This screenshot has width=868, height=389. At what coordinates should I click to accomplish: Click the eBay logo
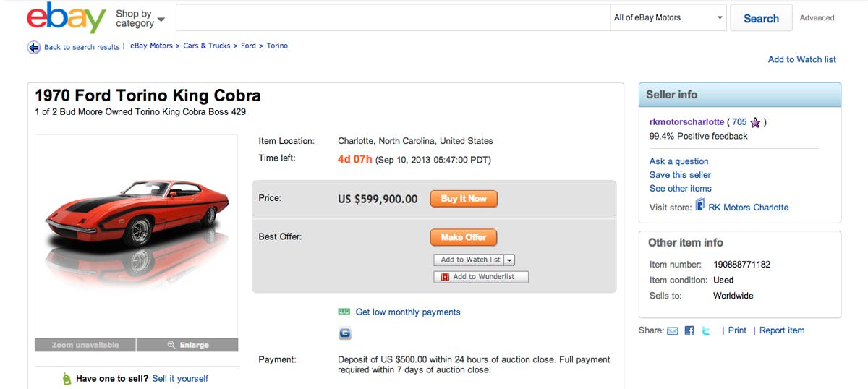(x=67, y=19)
